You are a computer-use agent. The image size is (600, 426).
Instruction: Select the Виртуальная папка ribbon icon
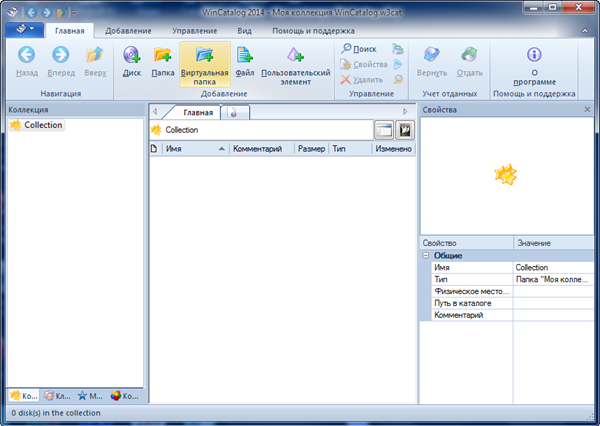coord(205,58)
